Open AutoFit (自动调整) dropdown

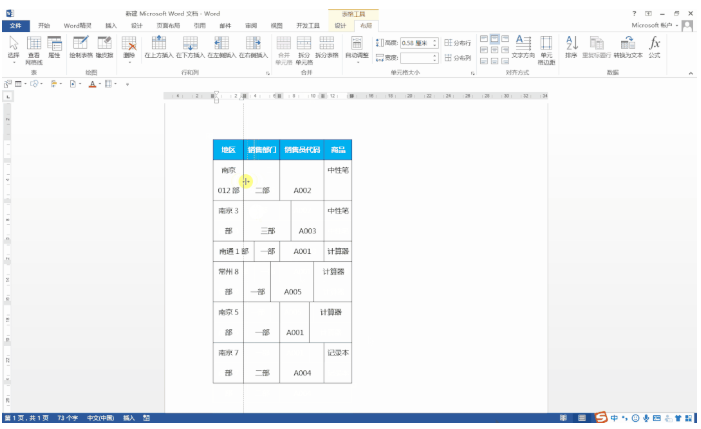(357, 49)
